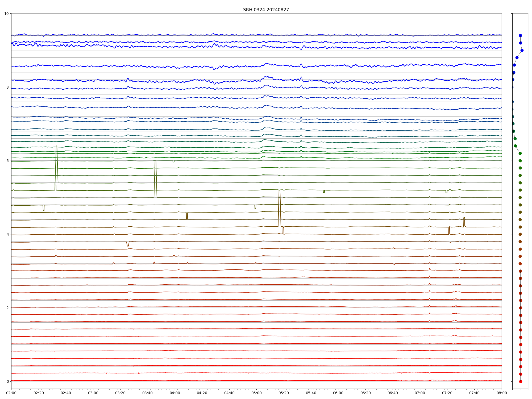Screen dimensions: 532x399
Task: Click the rightmost blue dot in side panel
Action: (x=522, y=50)
